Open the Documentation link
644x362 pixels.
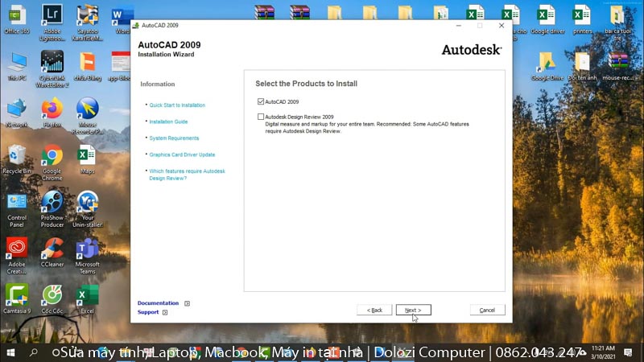(158, 303)
